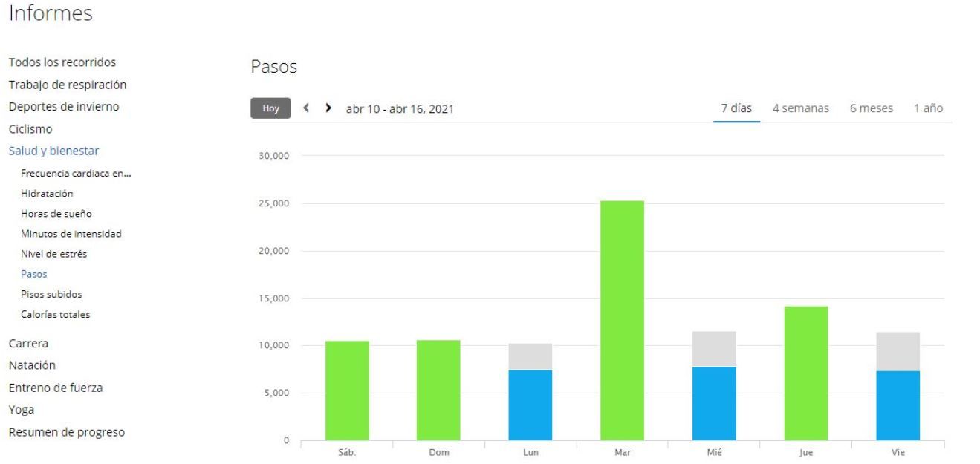Open Pisos subidos report
980x464 pixels.
coord(52,294)
